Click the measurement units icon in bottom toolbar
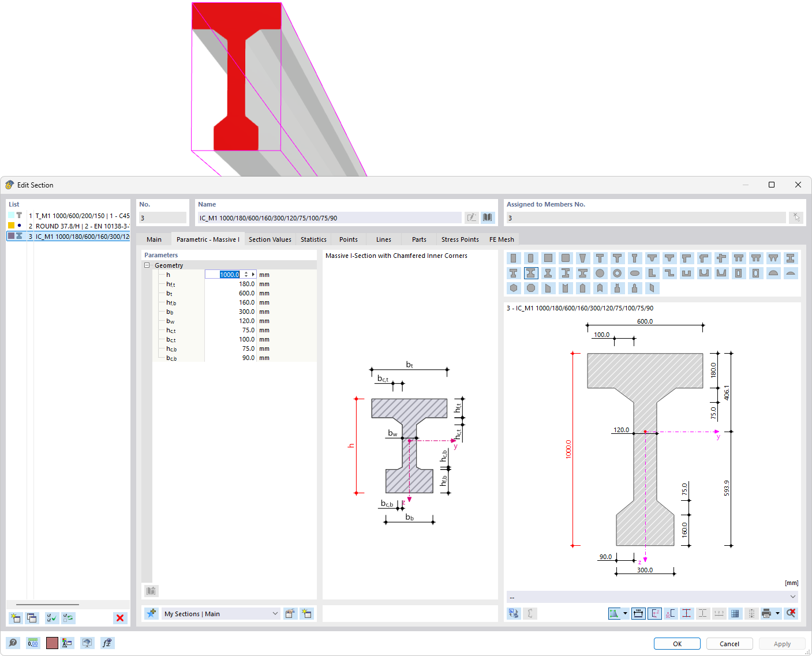812x656 pixels. coord(32,643)
